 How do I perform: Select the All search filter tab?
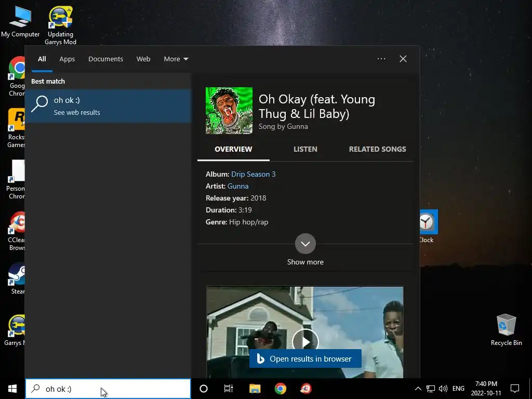click(x=42, y=59)
